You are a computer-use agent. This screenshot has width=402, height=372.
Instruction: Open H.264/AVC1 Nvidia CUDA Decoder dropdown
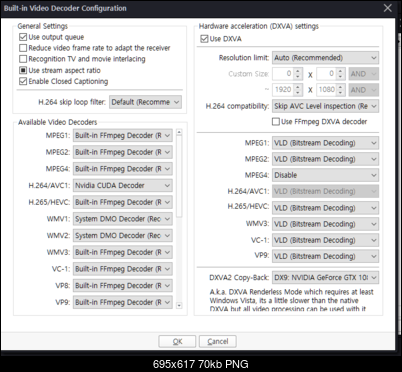coord(123,185)
